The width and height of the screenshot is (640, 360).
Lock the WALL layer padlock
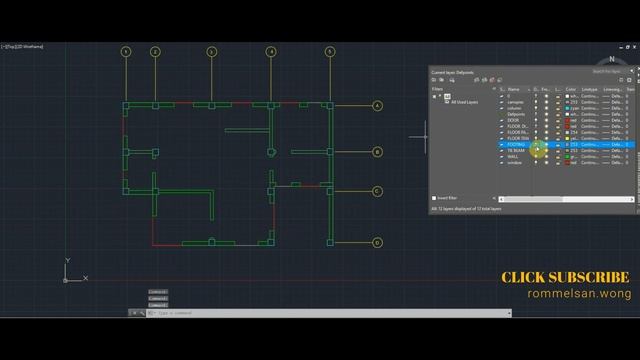[x=558, y=157]
